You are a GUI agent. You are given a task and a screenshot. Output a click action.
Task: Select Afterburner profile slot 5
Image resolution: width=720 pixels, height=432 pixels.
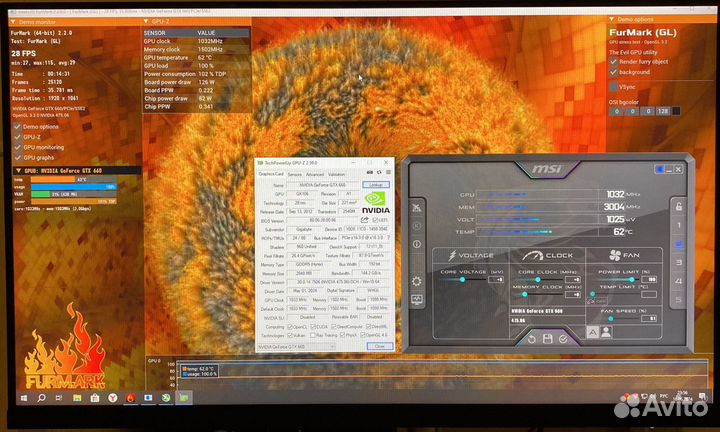(679, 300)
